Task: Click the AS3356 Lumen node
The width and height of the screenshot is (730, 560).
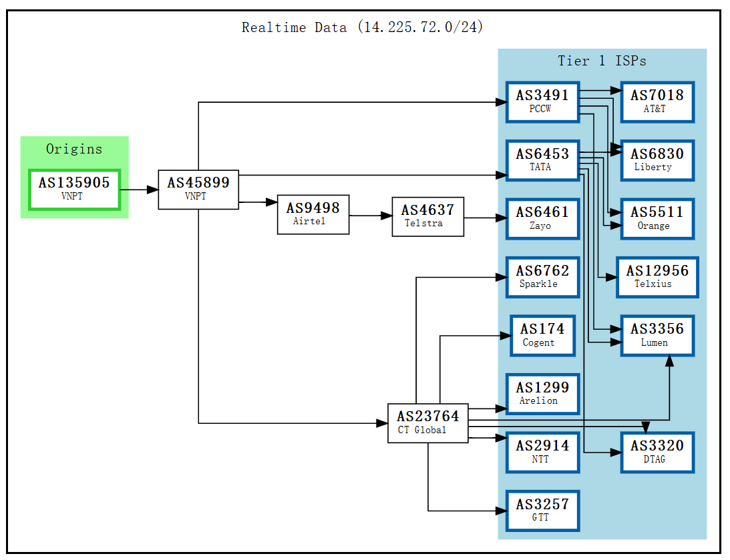Action: (x=657, y=336)
